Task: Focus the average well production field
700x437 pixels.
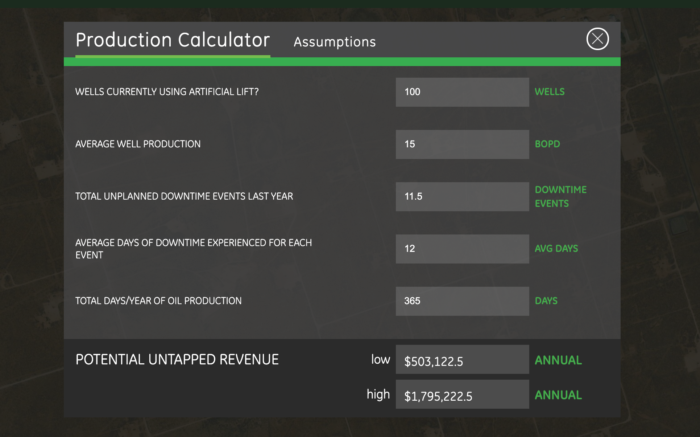Action: tap(462, 144)
